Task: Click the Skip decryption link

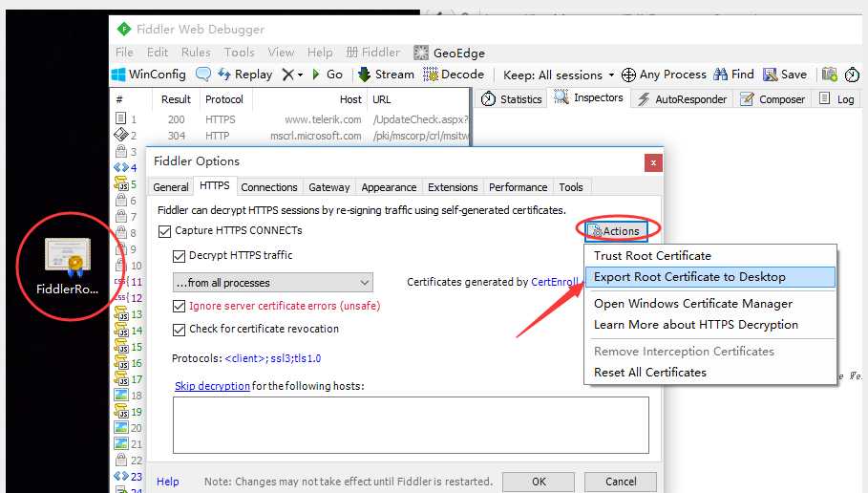Action: click(213, 386)
